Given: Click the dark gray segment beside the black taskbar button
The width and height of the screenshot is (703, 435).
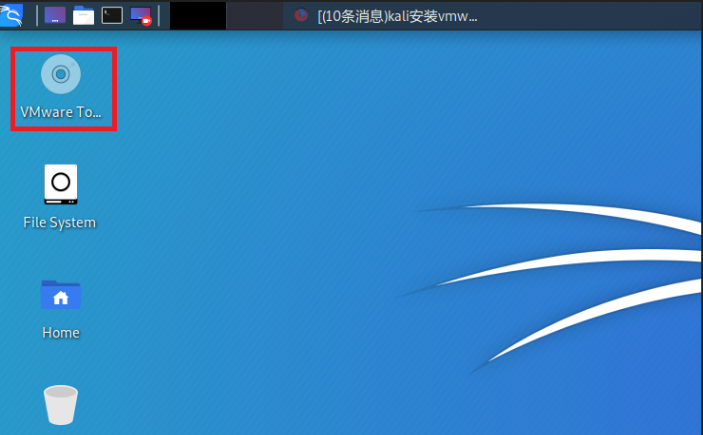Looking at the screenshot, I should 254,15.
